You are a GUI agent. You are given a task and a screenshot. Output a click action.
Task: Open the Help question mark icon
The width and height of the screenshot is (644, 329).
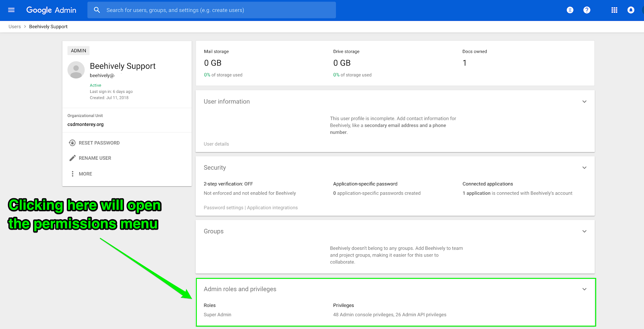[587, 10]
